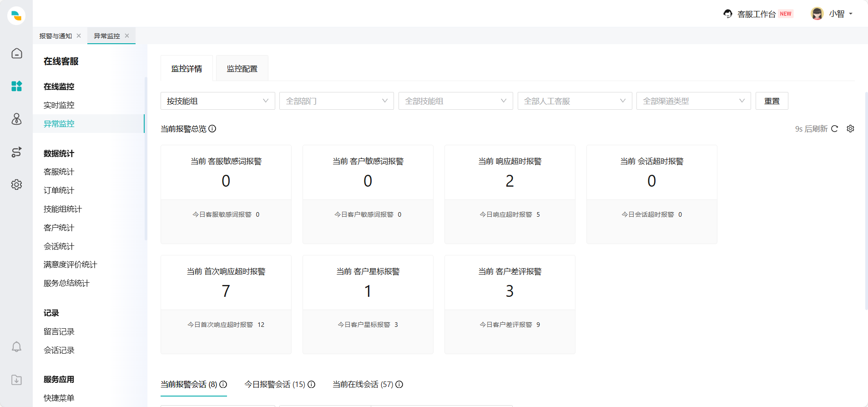The width and height of the screenshot is (868, 407).
Task: Open the 全部渠道类型 dropdown
Action: tap(694, 101)
